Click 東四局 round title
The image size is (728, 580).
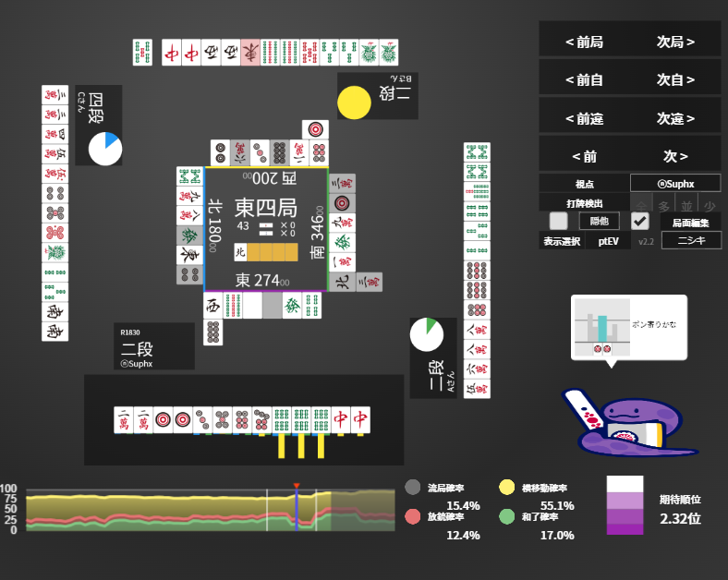click(x=266, y=208)
